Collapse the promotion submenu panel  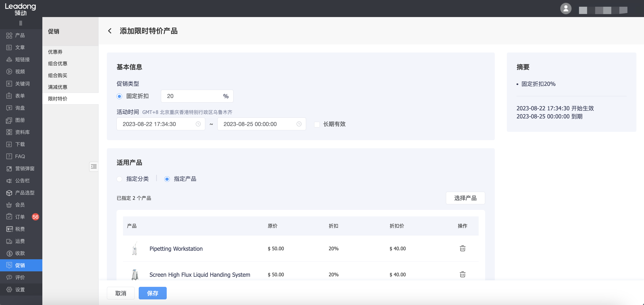point(94,167)
